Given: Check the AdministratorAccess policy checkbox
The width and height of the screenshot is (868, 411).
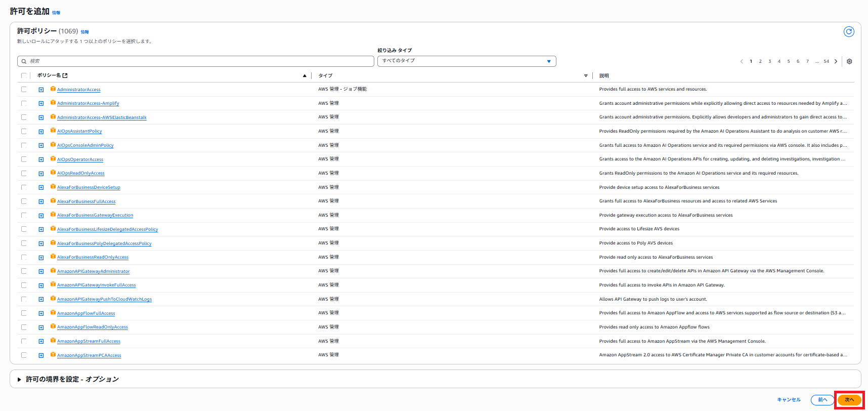Looking at the screenshot, I should click(x=24, y=89).
